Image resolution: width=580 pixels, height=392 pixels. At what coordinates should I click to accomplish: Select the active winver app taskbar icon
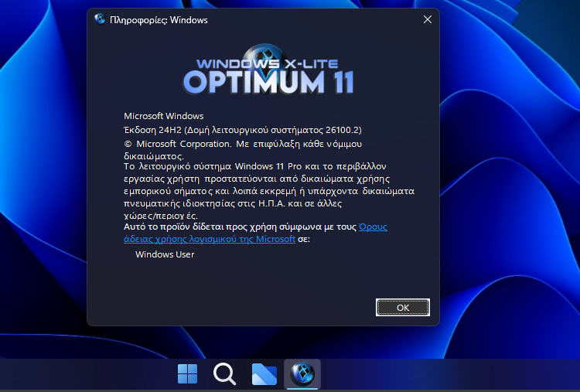tap(302, 374)
